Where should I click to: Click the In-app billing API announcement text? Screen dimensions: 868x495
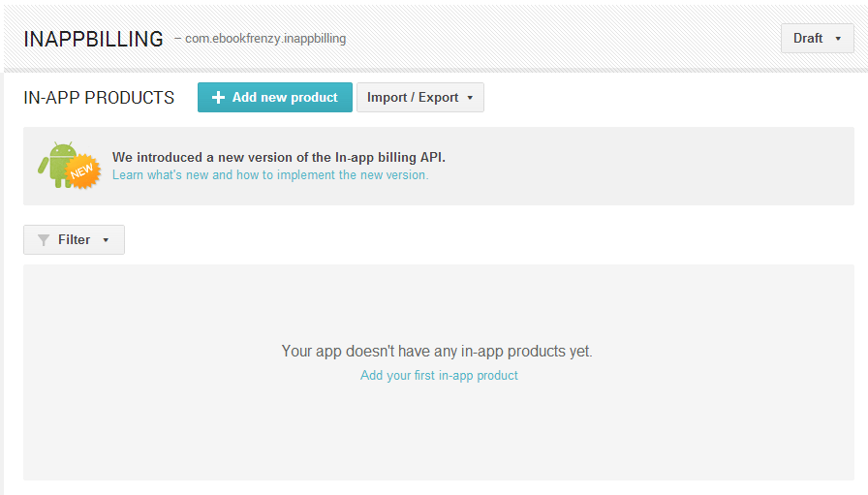pyautogui.click(x=279, y=157)
